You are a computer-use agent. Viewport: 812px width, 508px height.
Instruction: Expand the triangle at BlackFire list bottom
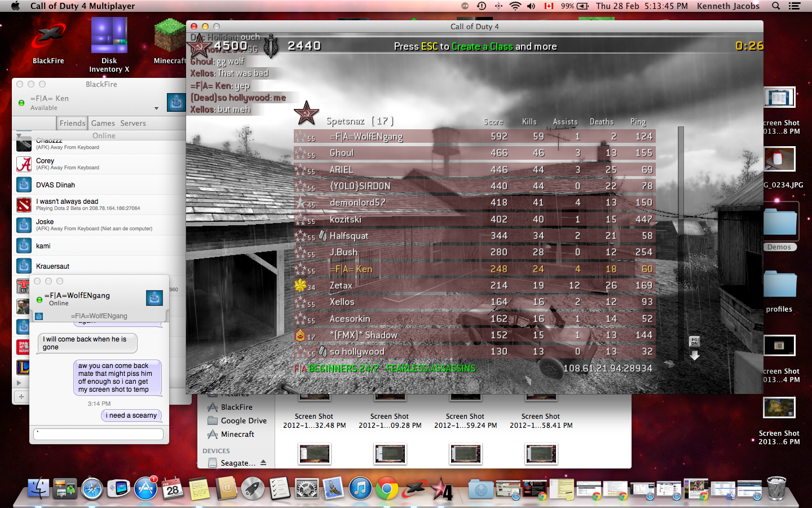(x=19, y=383)
